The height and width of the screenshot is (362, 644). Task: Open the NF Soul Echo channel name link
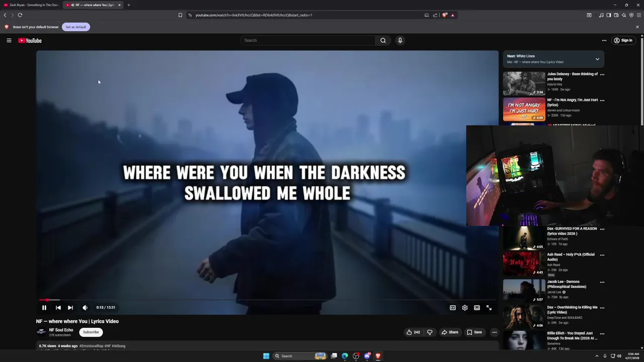click(x=61, y=330)
